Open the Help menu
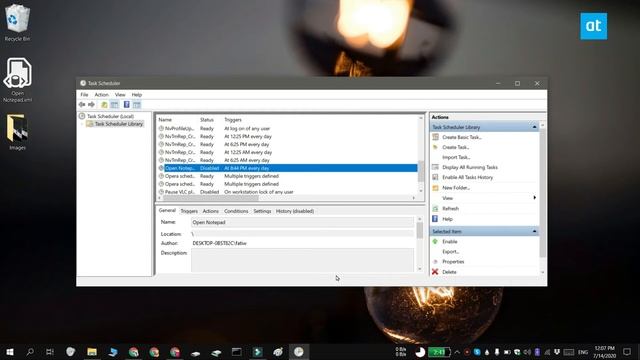The image size is (640, 360). 137,94
